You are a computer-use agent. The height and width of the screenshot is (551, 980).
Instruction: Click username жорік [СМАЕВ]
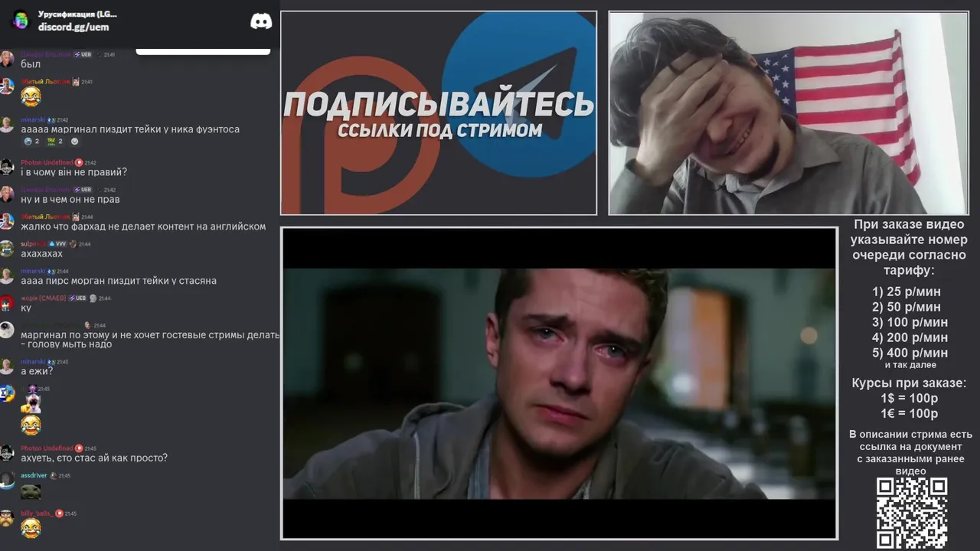click(44, 298)
